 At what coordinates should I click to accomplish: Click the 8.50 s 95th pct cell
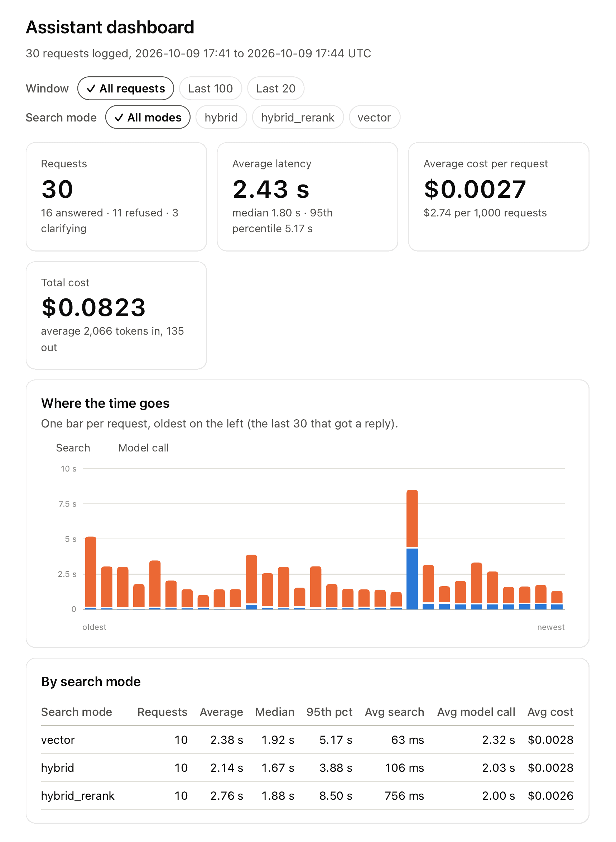336,796
